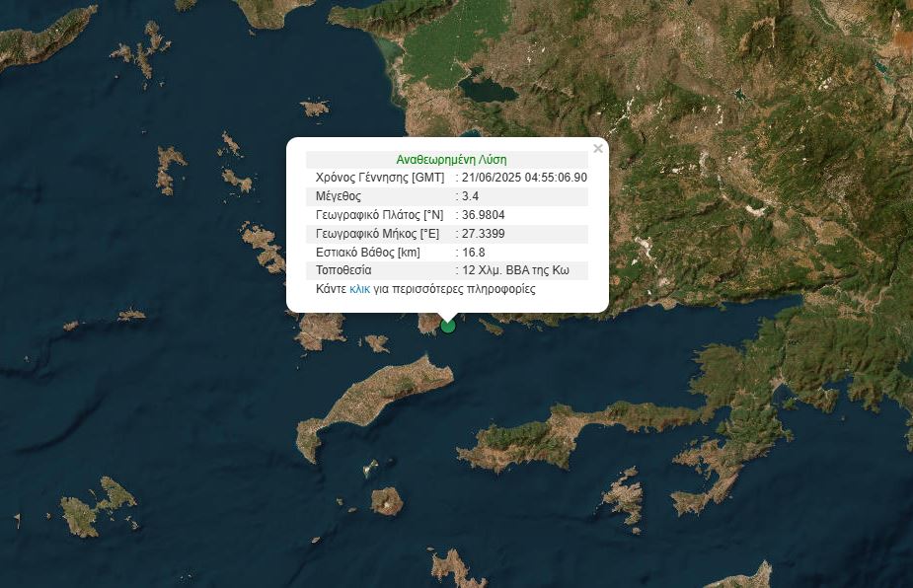The width and height of the screenshot is (913, 588).
Task: Click the focal depth value 16.8
Action: coord(474,253)
